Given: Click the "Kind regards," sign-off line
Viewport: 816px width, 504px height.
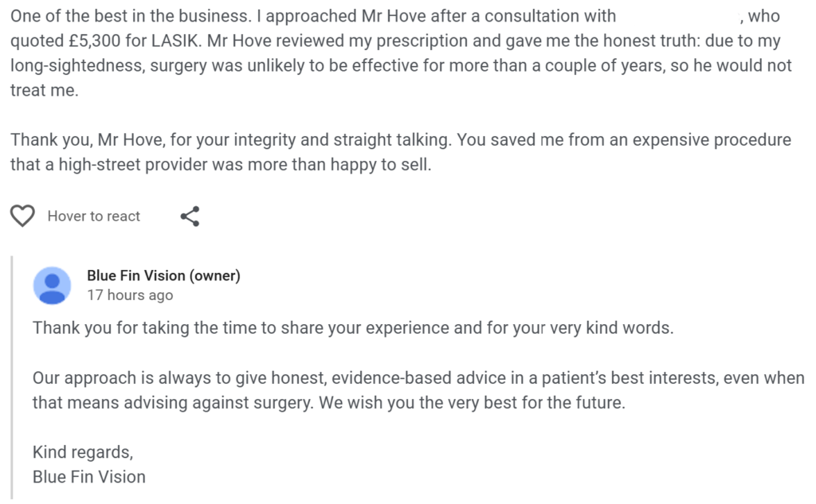Looking at the screenshot, I should click(83, 452).
